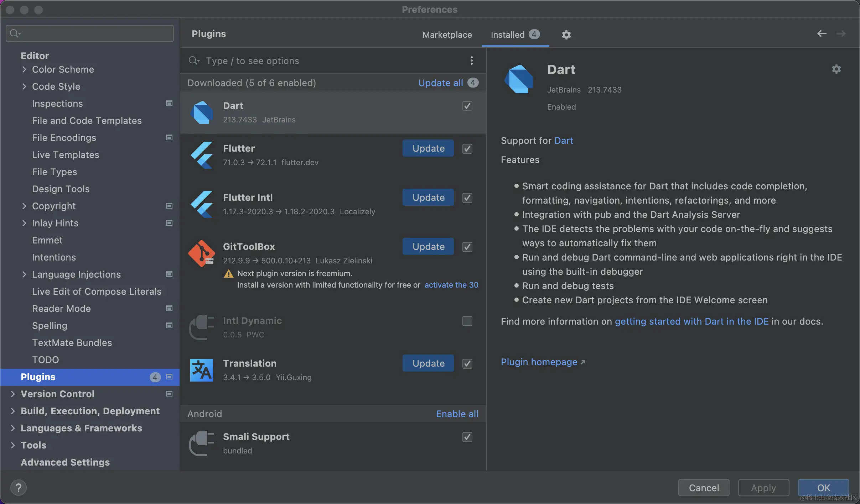Click the Flutter plugin logo
Viewport: 860px width, 504px height.
202,155
